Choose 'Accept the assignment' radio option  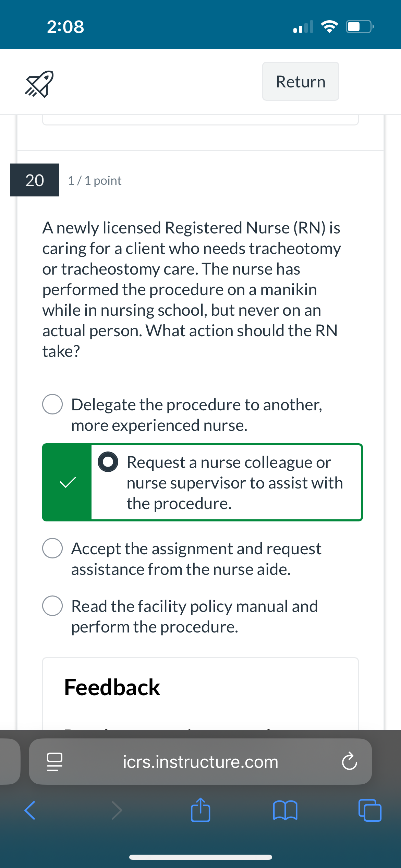point(52,548)
